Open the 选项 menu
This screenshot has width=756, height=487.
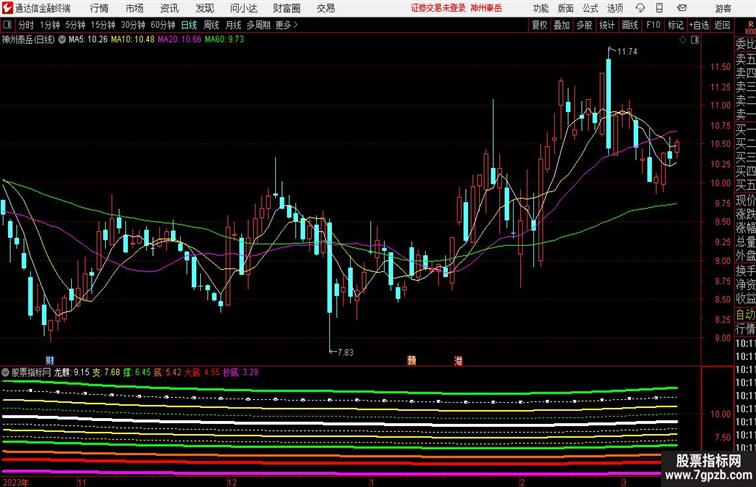(x=615, y=8)
